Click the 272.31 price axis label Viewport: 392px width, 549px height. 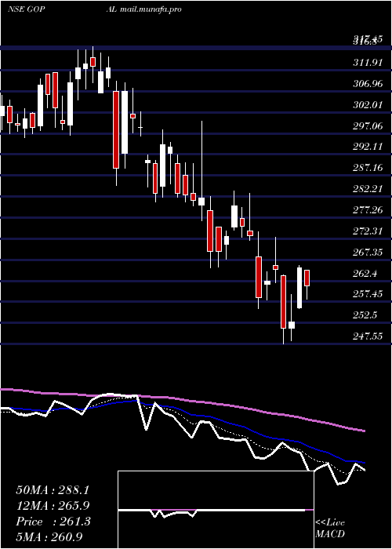[368, 231]
